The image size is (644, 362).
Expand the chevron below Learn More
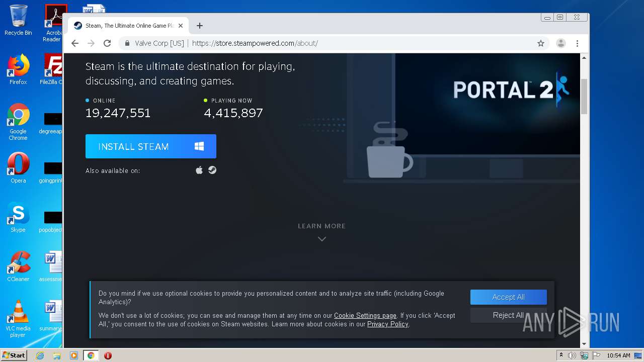coord(322,239)
